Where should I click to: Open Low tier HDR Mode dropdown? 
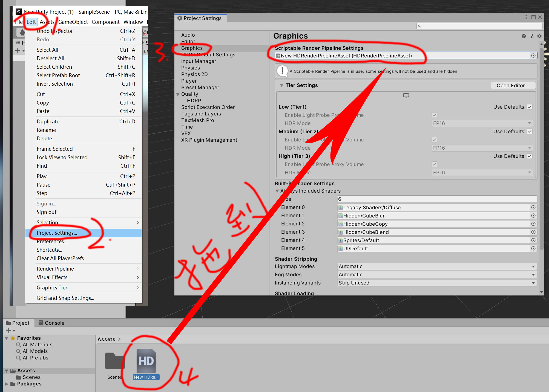pos(482,123)
